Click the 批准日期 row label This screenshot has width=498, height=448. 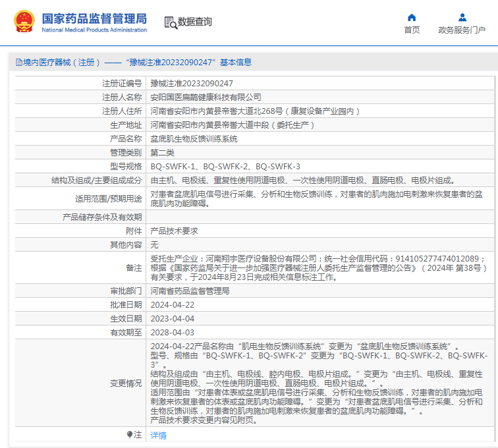[x=126, y=304]
